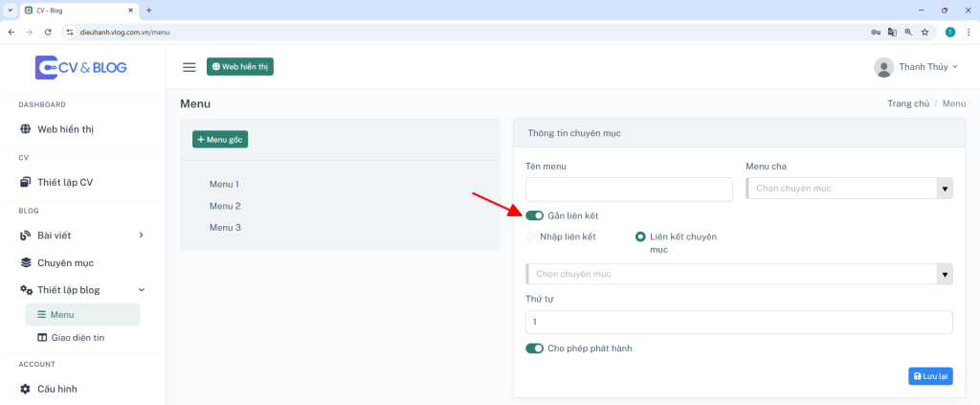This screenshot has height=405, width=980.
Task: Open the Menu cha dropdown
Action: pyautogui.click(x=850, y=188)
